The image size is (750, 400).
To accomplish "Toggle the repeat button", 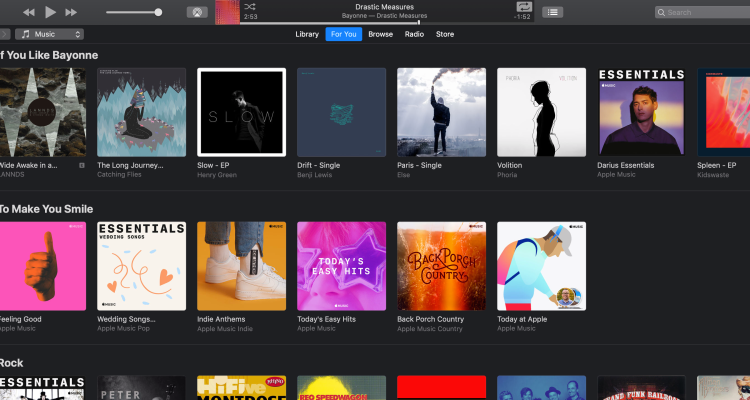I will 524,7.
